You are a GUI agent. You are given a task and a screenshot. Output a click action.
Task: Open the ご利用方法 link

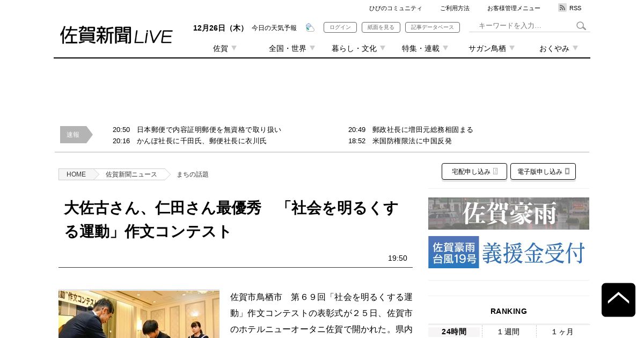[455, 8]
